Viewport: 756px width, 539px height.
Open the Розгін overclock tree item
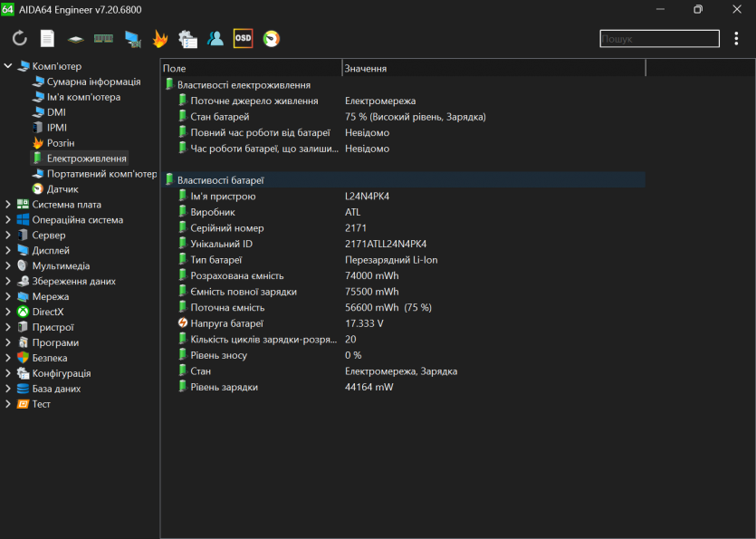tap(61, 143)
